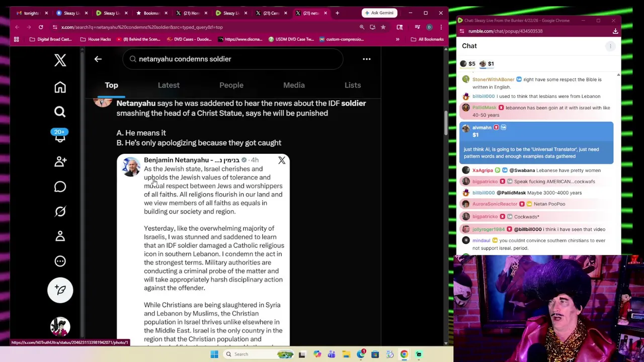The image size is (644, 362).
Task: Open the Digital Broad Cast bookmark folder
Action: [50, 39]
